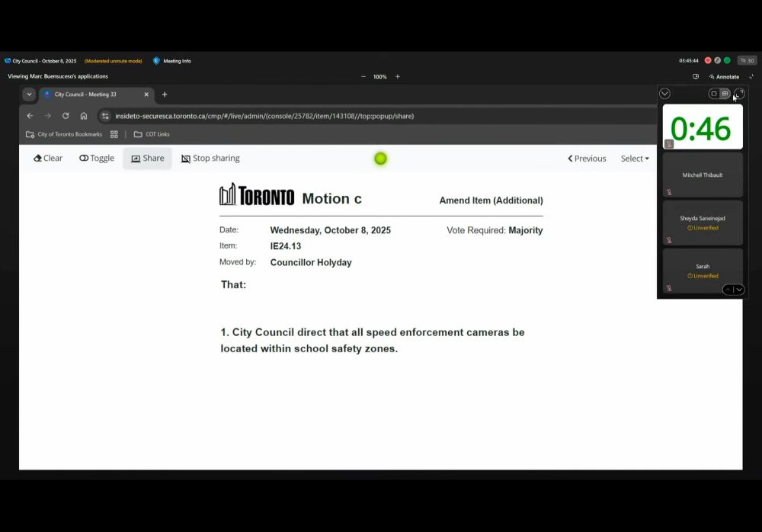The image size is (762, 532).
Task: Zoom in shared content with plus
Action: [398, 76]
